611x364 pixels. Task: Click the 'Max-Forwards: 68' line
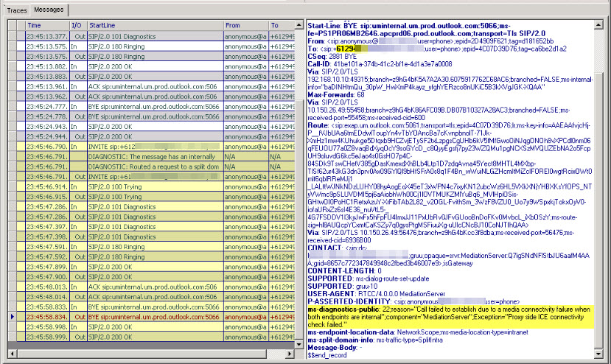(336, 95)
